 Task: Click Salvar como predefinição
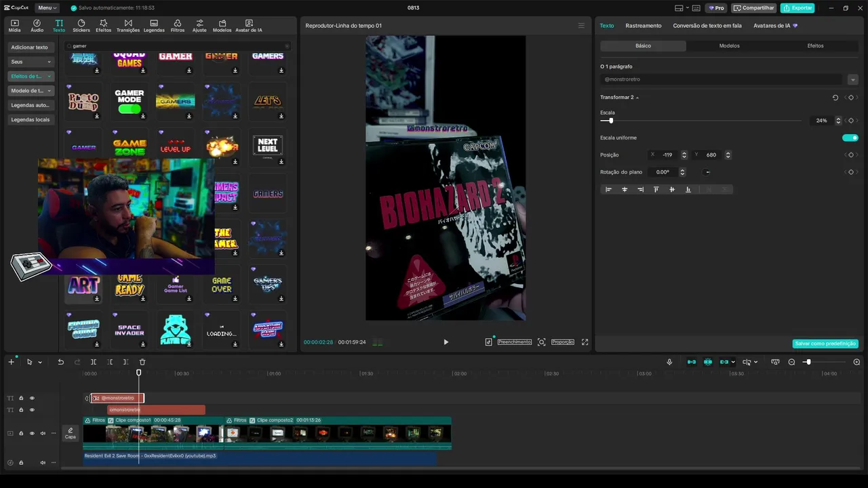coord(825,344)
